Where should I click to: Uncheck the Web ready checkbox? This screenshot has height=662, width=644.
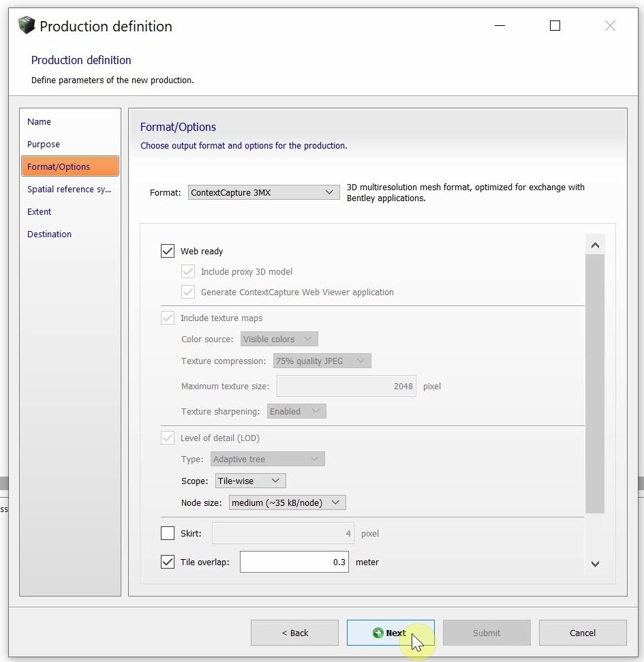[x=168, y=251]
